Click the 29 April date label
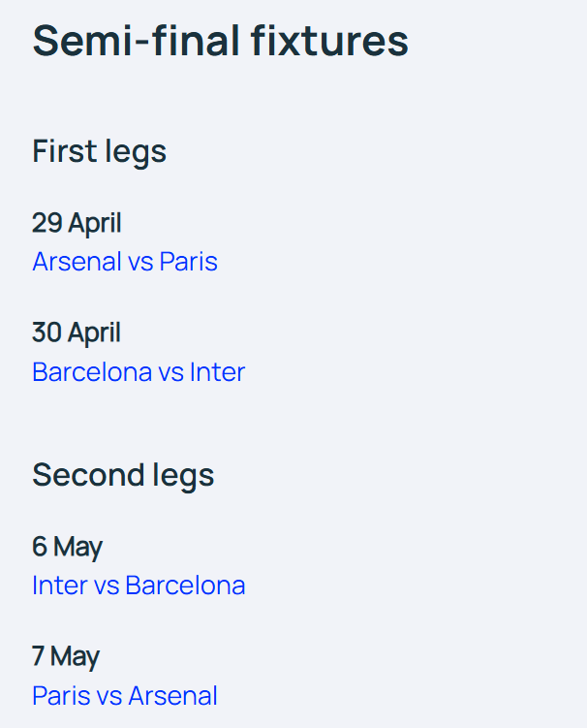The width and height of the screenshot is (587, 728). 77,223
